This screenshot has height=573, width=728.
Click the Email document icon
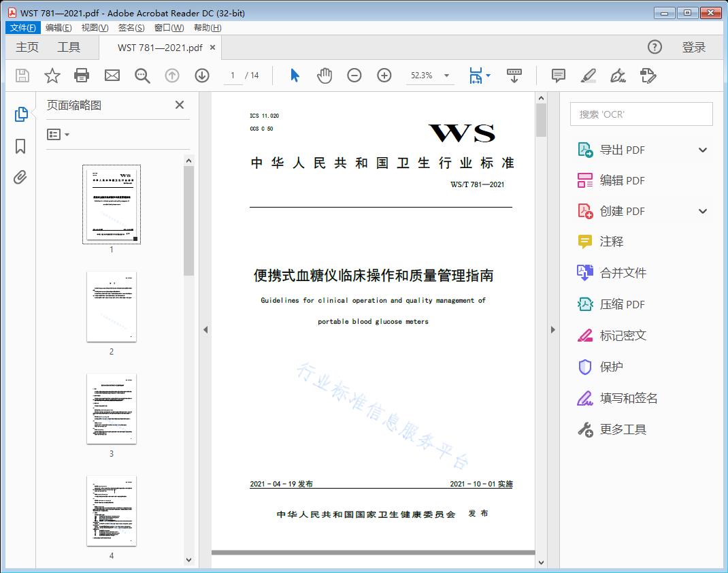(x=112, y=76)
